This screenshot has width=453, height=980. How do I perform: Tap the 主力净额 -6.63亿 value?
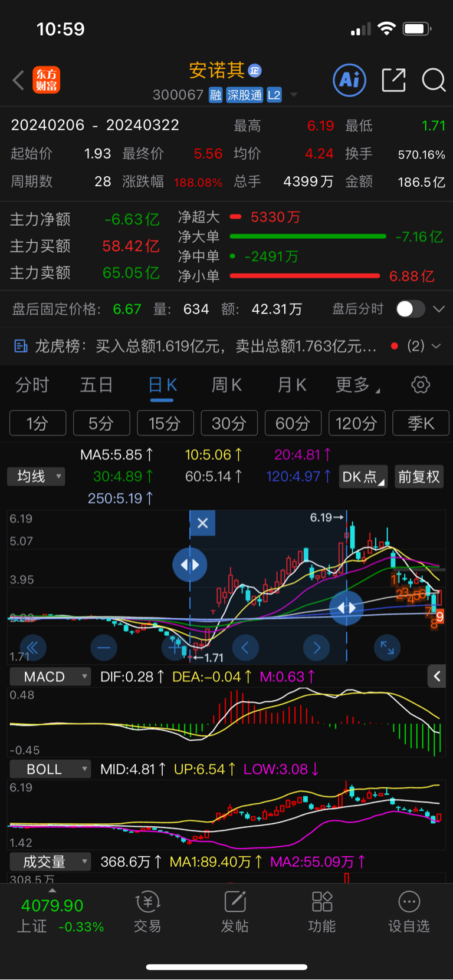pyautogui.click(x=132, y=219)
